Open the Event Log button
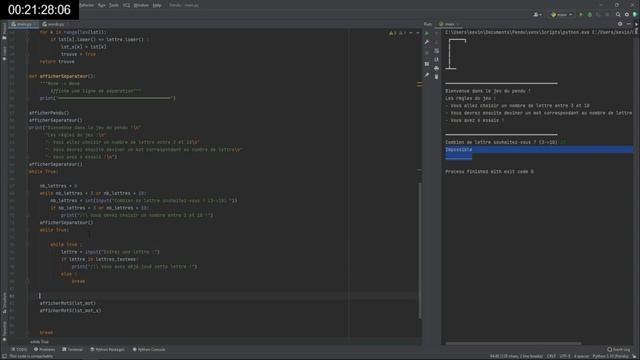The height and width of the screenshot is (360, 640). pyautogui.click(x=618, y=349)
